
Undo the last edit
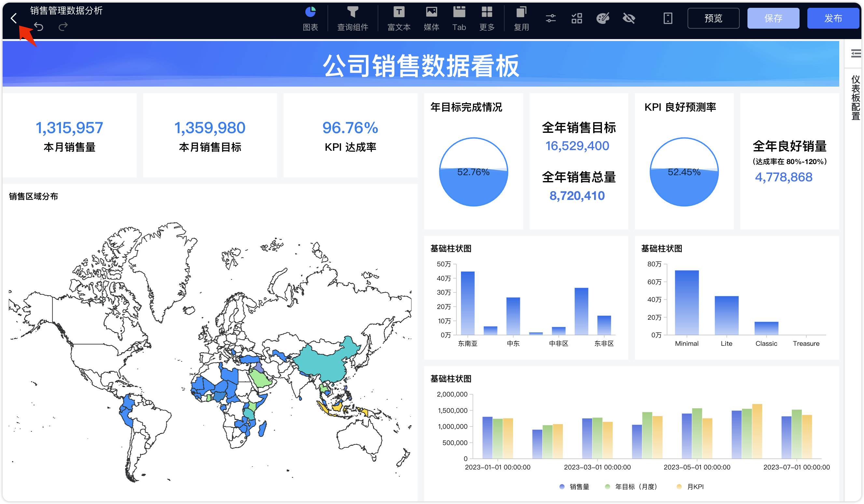click(x=39, y=27)
